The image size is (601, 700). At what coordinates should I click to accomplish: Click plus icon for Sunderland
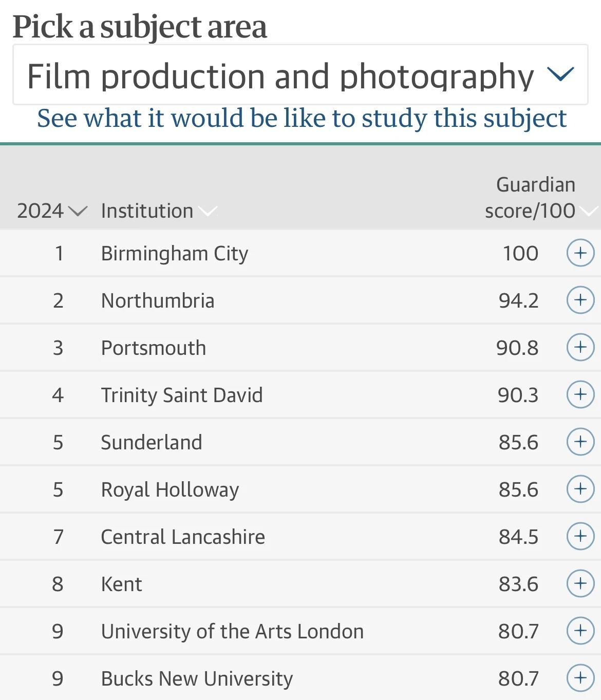(x=580, y=442)
